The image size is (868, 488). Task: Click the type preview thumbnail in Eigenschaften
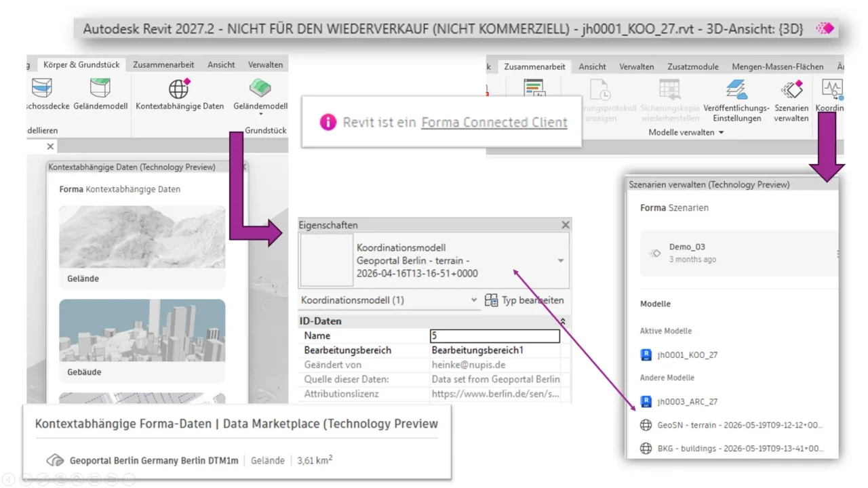click(326, 260)
